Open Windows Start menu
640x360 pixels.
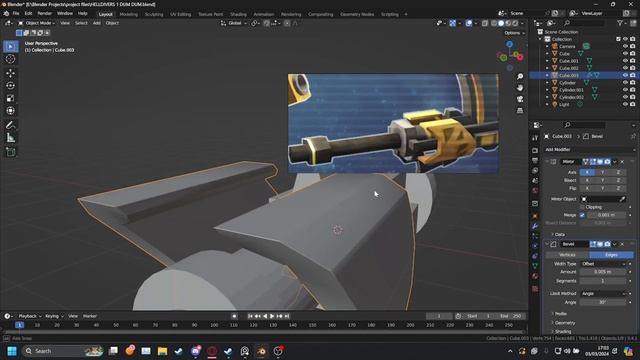click(x=11, y=351)
